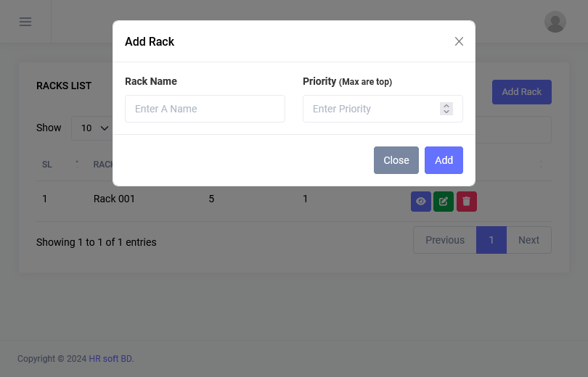Dismiss the Add Rack dialog with X

pyautogui.click(x=459, y=41)
